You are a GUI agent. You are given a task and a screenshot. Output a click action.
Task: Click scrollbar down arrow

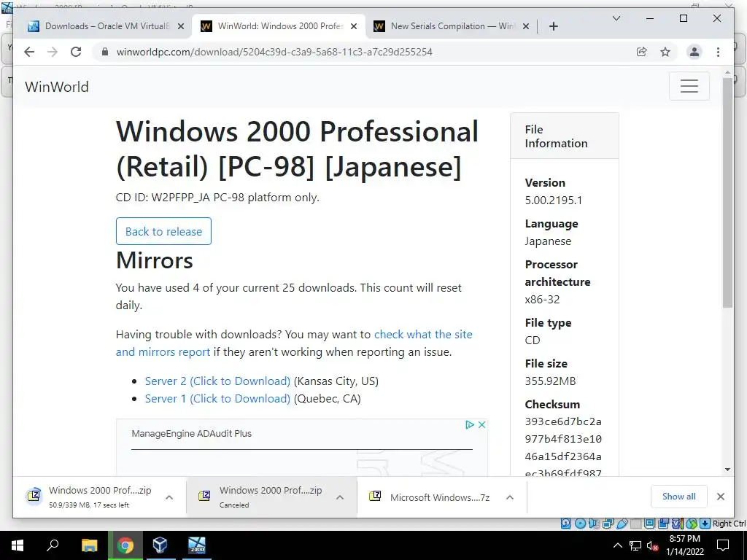[727, 470]
